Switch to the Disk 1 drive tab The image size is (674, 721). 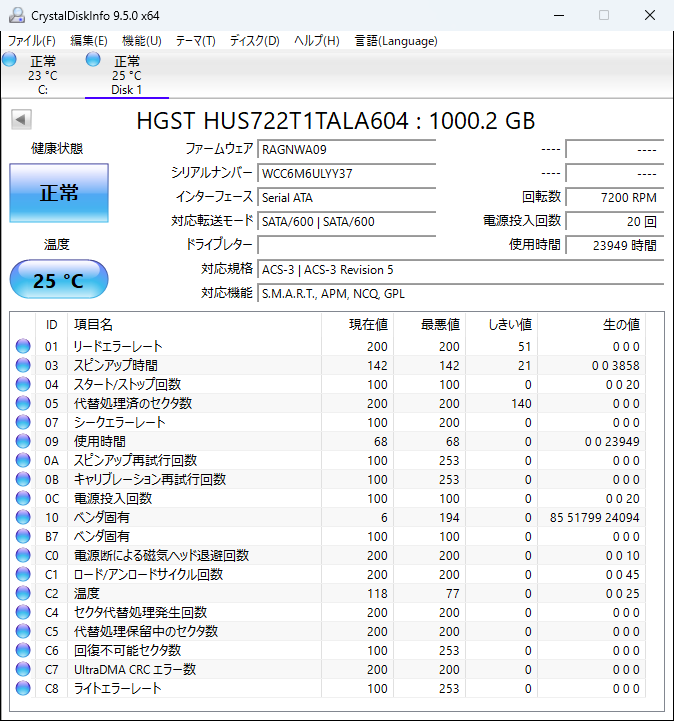point(126,75)
